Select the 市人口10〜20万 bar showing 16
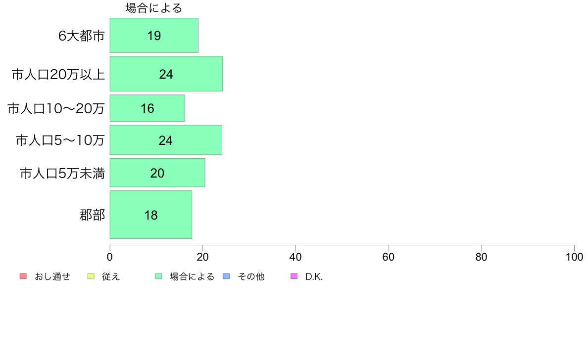This screenshot has width=588, height=364. [x=147, y=108]
